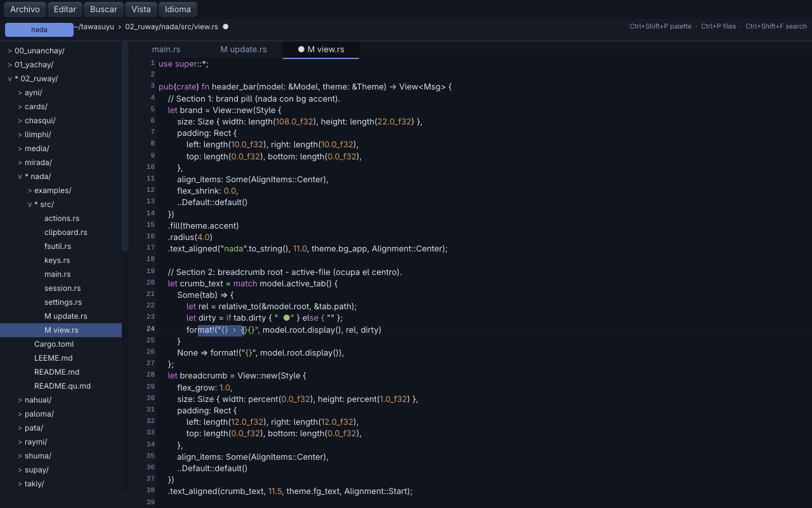Click the nada brand pill in header

click(x=39, y=30)
